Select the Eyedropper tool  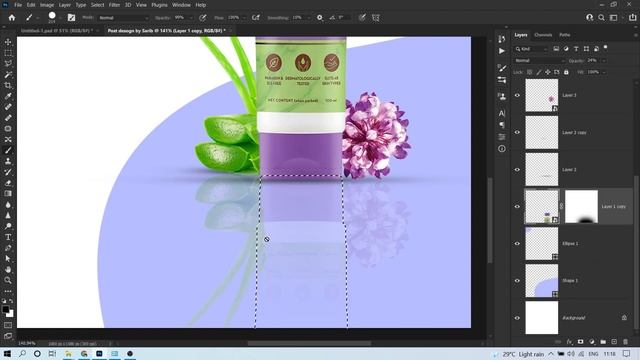[x=8, y=96]
